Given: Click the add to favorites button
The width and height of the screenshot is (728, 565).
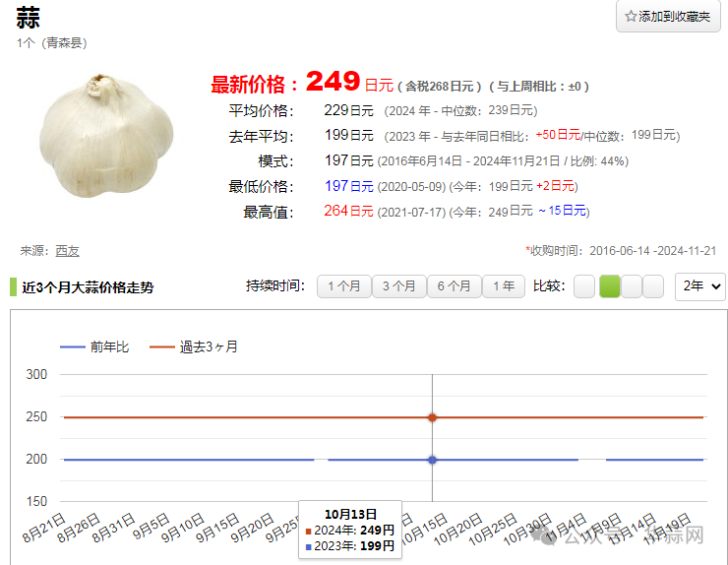Looking at the screenshot, I should (x=668, y=17).
